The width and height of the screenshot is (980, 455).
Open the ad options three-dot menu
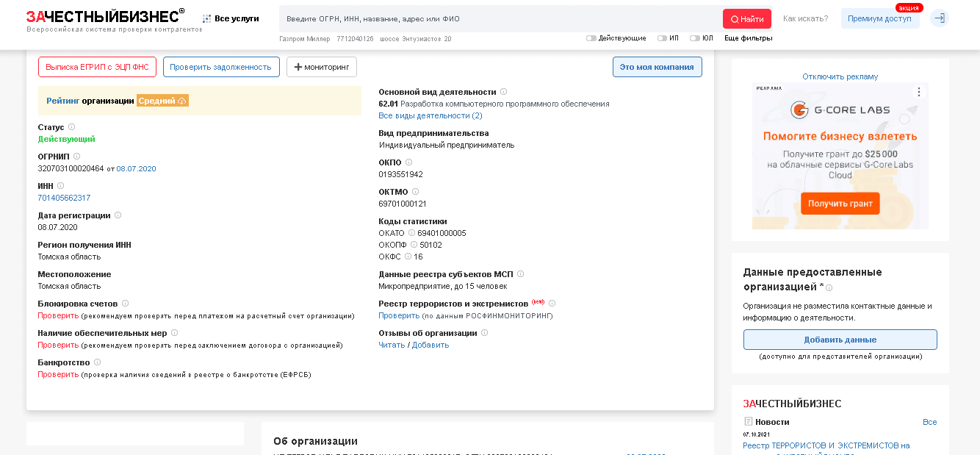[918, 92]
